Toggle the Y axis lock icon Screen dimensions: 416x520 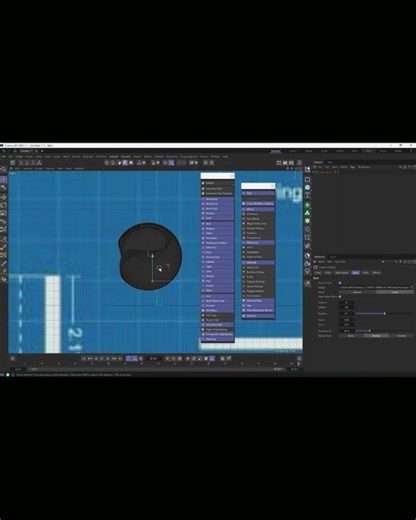(27, 163)
